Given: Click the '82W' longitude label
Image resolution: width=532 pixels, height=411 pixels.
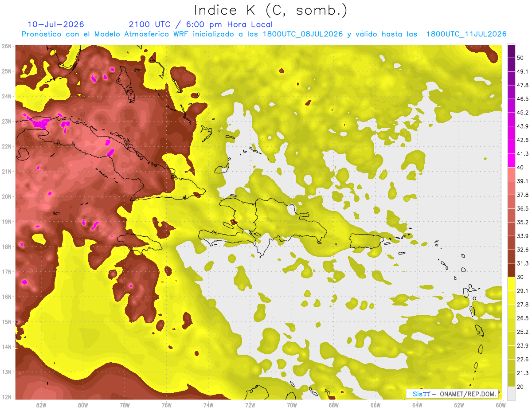Looking at the screenshot, I should [41, 405].
